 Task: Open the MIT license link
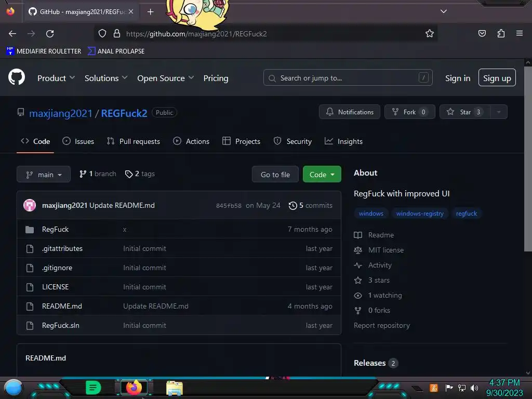tap(379, 250)
